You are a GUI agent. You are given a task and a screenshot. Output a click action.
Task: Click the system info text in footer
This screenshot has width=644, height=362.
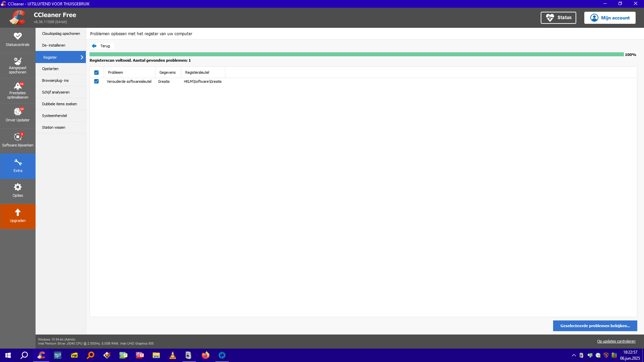pyautogui.click(x=96, y=342)
